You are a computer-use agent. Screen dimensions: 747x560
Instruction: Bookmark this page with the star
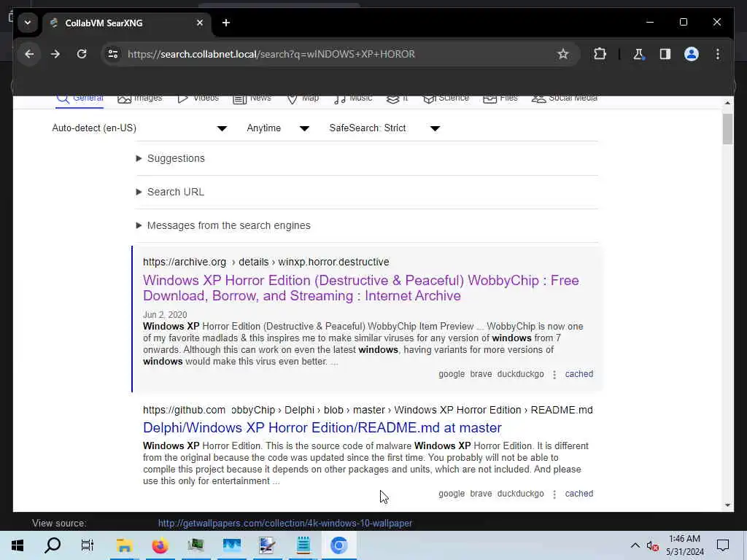(562, 54)
